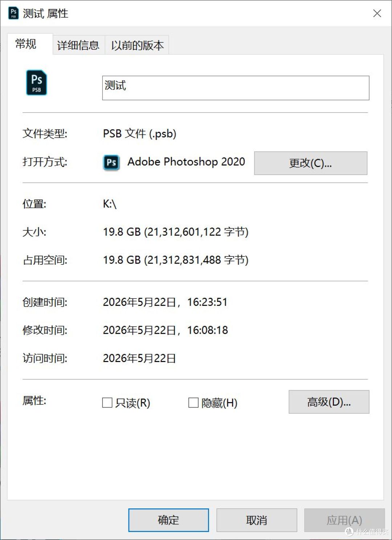392x540 pixels.
Task: Click the 属性 attributes label
Action: pos(34,401)
